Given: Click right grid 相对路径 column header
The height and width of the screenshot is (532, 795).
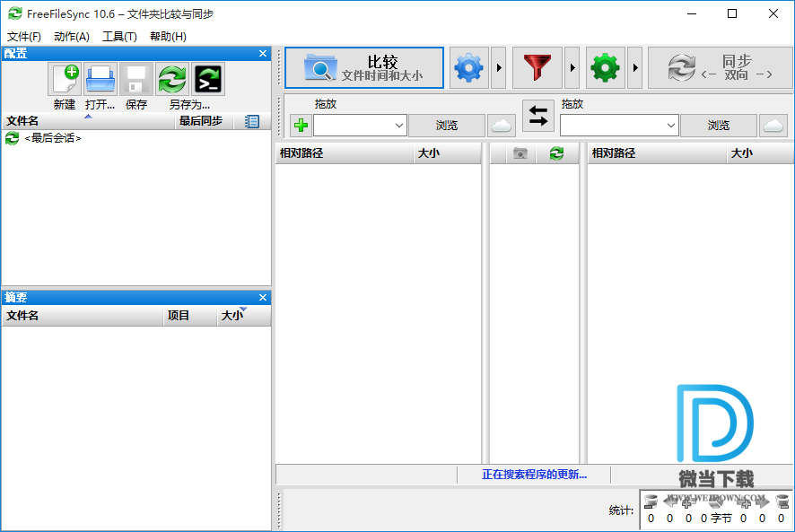Looking at the screenshot, I should [x=657, y=153].
